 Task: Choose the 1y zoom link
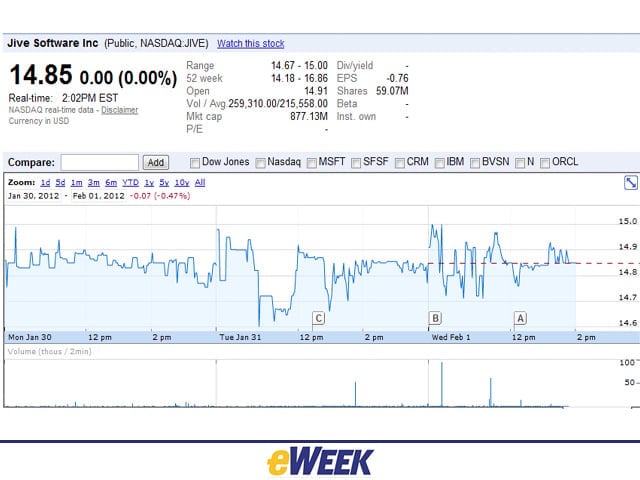coord(149,182)
